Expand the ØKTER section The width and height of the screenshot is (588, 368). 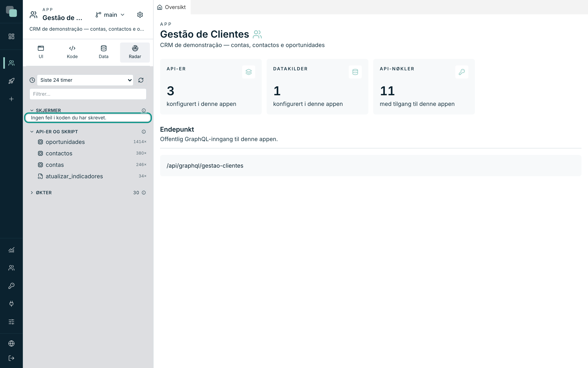(x=41, y=193)
